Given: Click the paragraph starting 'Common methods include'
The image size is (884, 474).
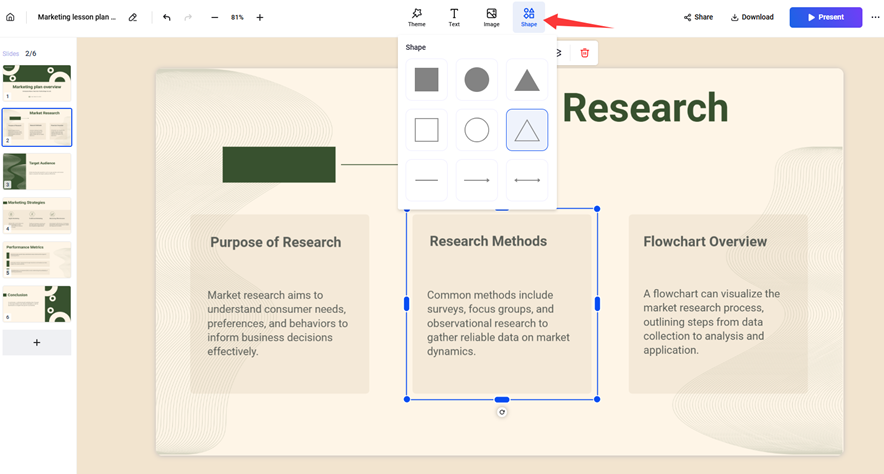Looking at the screenshot, I should tap(498, 323).
